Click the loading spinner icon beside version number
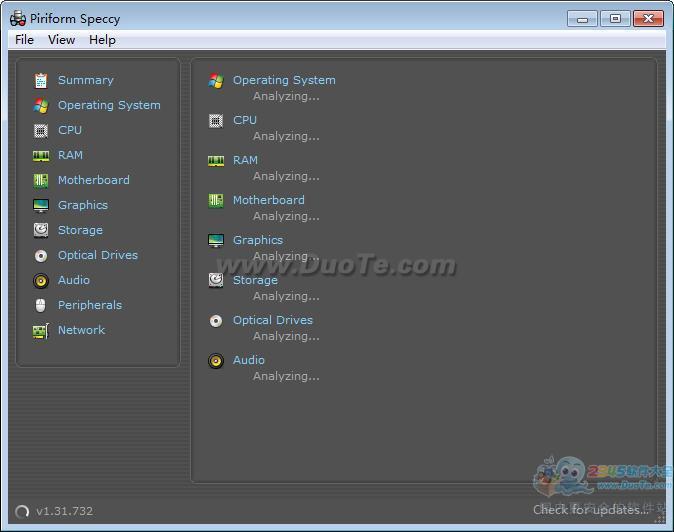The image size is (674, 532). coord(22,511)
